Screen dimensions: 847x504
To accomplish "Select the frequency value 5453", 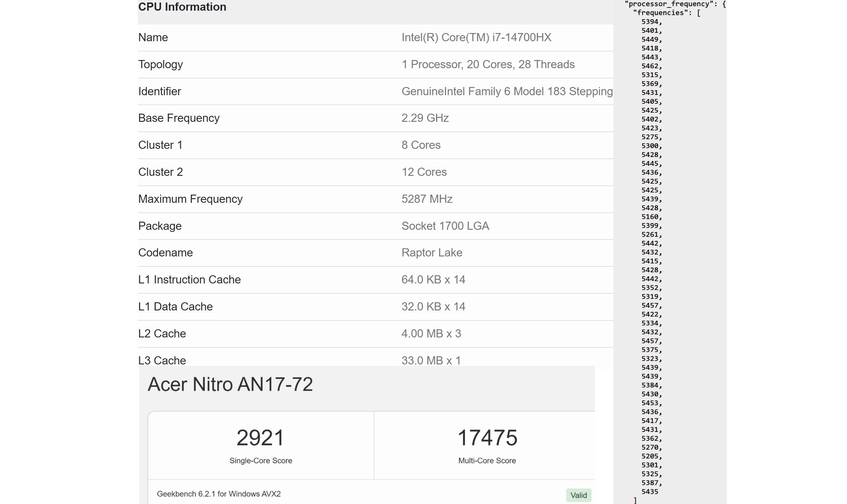I will click(650, 403).
